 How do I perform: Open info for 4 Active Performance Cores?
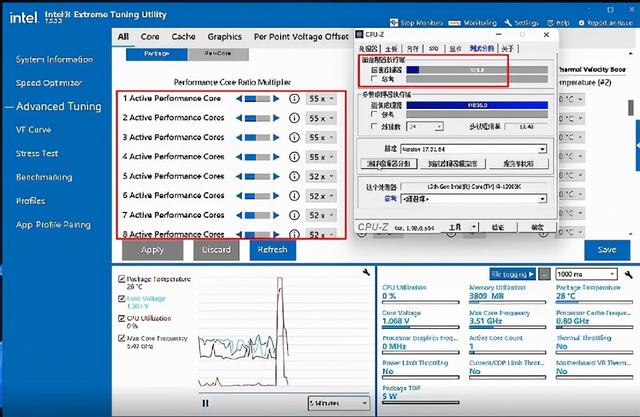pyautogui.click(x=294, y=157)
